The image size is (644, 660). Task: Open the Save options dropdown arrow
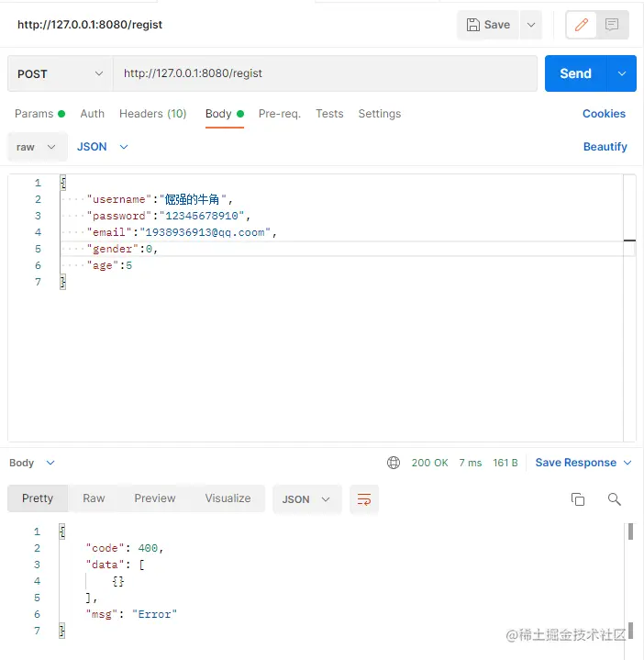coord(531,25)
